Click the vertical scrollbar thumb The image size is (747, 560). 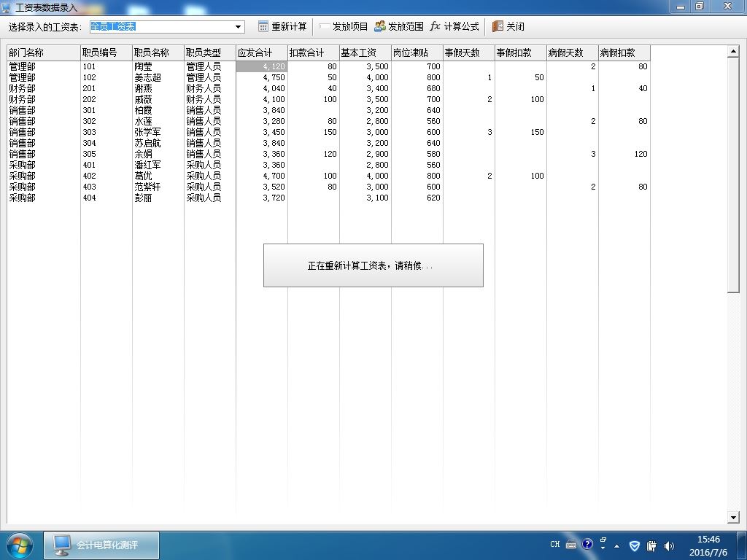733,175
